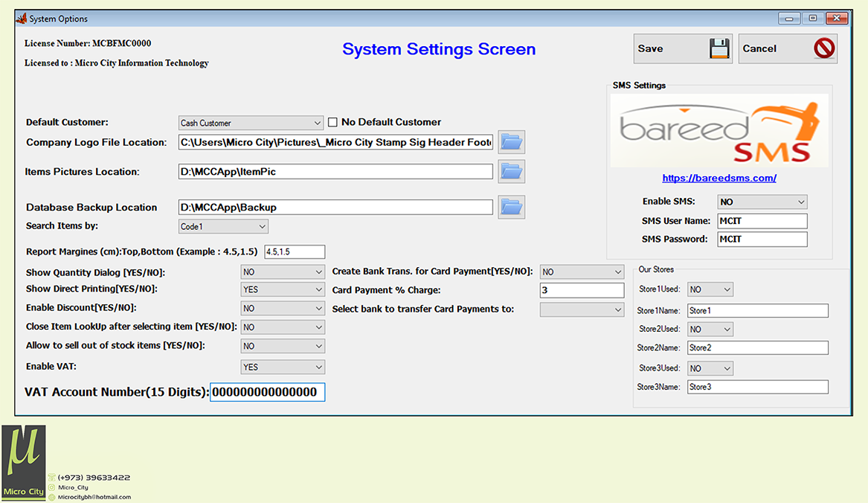The width and height of the screenshot is (868, 503).
Task: Open the Default Customer dropdown
Action: point(251,123)
